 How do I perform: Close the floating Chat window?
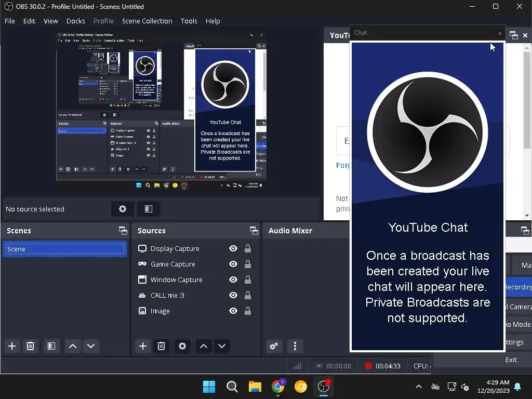500,33
